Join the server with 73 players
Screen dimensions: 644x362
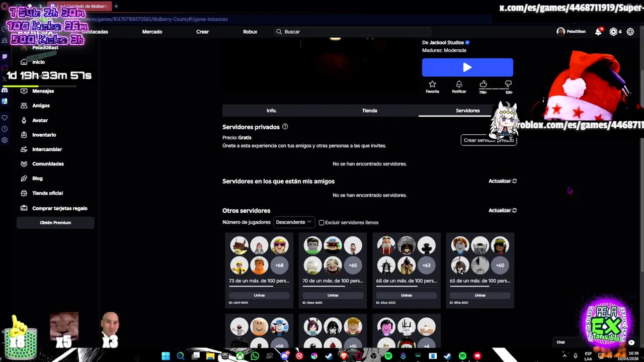pyautogui.click(x=259, y=295)
